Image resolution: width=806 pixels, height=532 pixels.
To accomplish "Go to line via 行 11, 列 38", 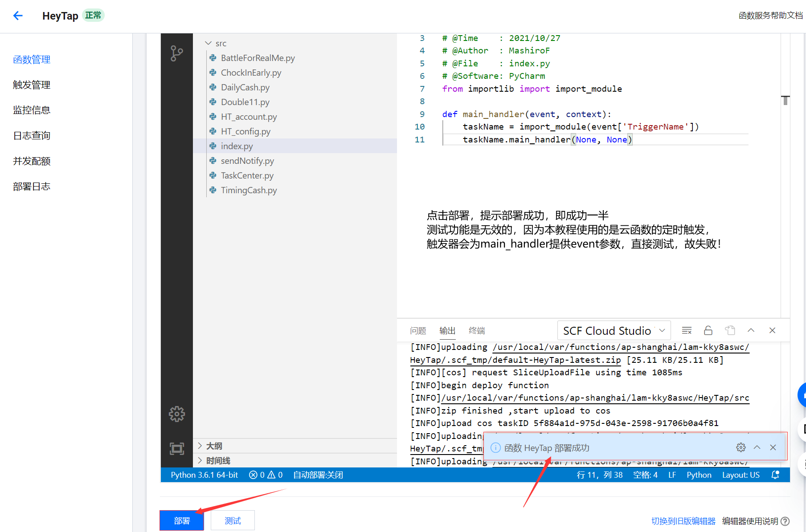I will click(600, 475).
